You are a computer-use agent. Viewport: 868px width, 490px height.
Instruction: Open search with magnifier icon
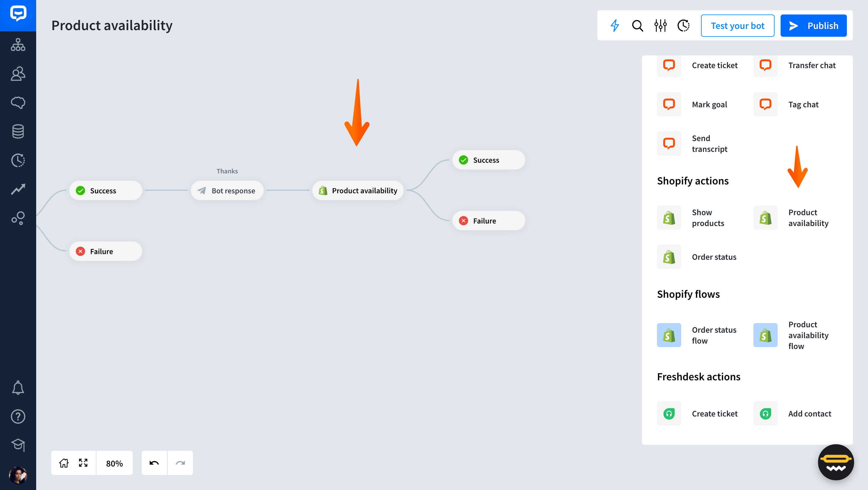[637, 26]
